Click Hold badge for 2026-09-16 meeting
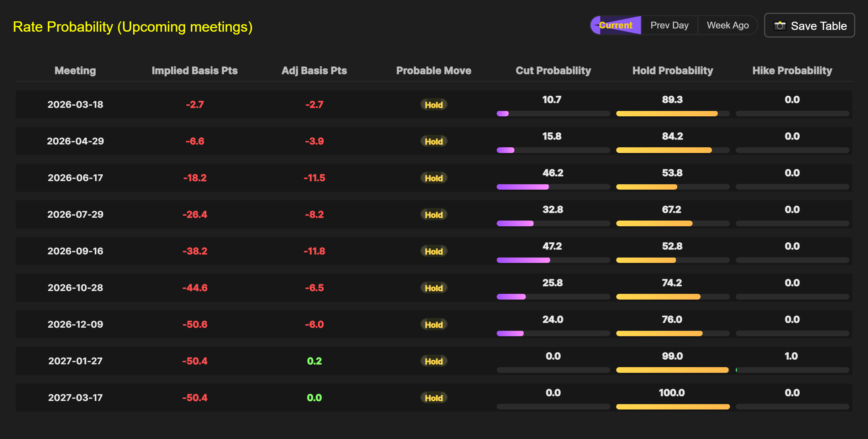868x439 pixels. 434,251
